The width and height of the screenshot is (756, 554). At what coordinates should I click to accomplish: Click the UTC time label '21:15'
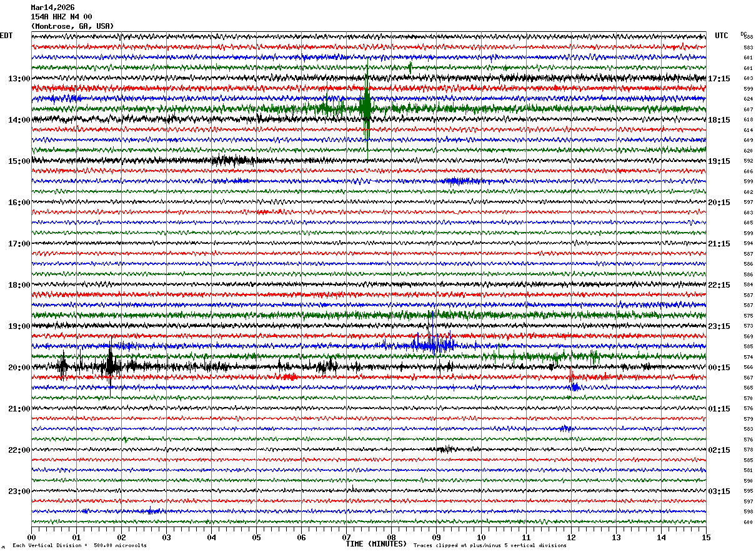(x=719, y=244)
